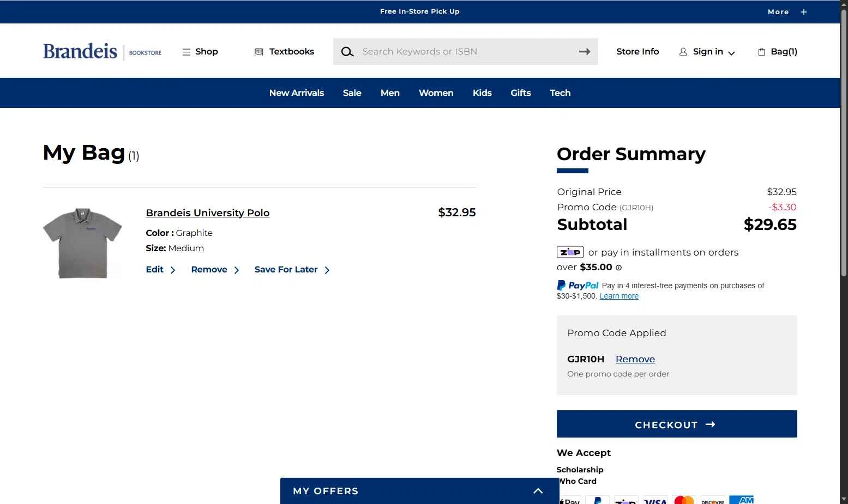Open the Women category
This screenshot has width=848, height=504.
(436, 93)
